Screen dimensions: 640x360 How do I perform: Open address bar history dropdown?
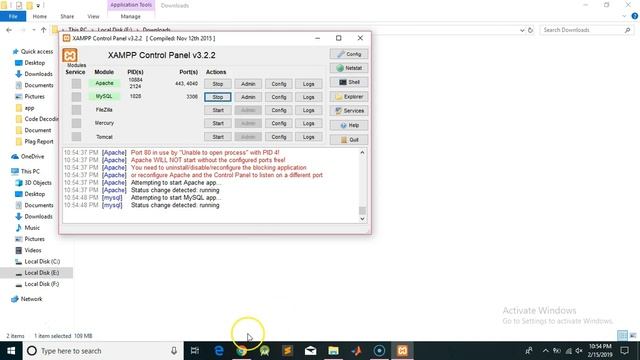[522, 30]
